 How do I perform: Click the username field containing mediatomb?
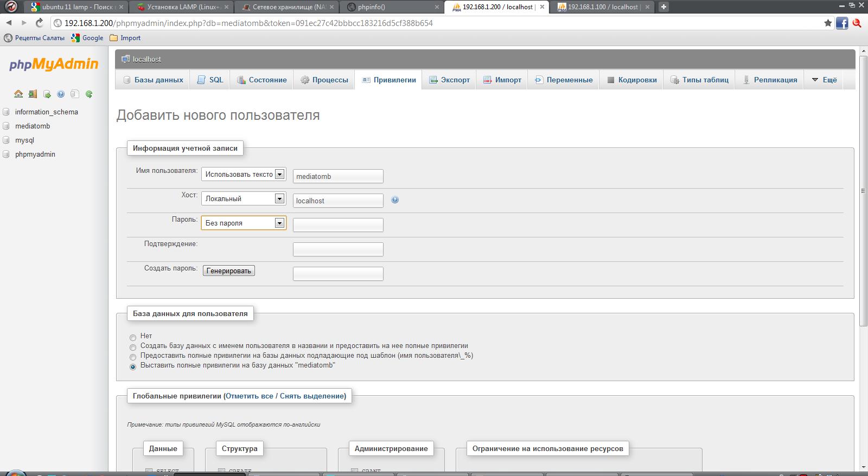338,176
